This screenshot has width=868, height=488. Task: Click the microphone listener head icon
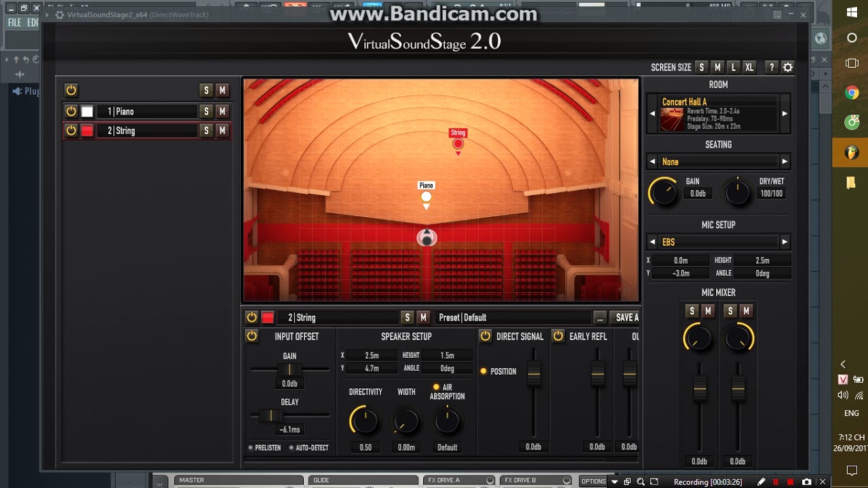[x=427, y=238]
